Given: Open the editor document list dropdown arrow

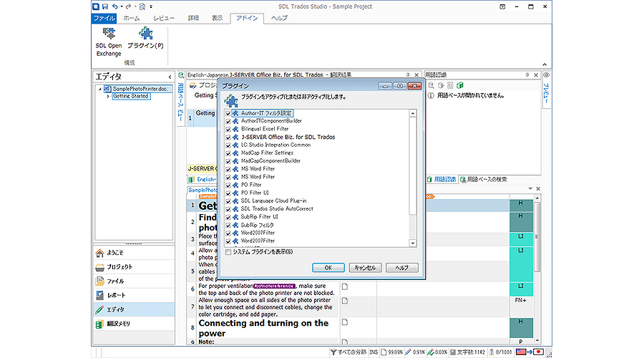Looking at the screenshot, I should (530, 188).
